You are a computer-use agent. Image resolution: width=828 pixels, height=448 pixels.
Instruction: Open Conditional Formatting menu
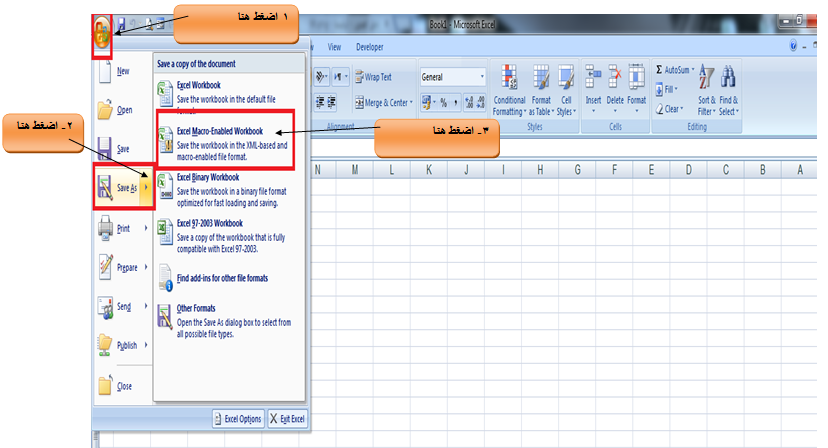click(x=509, y=90)
